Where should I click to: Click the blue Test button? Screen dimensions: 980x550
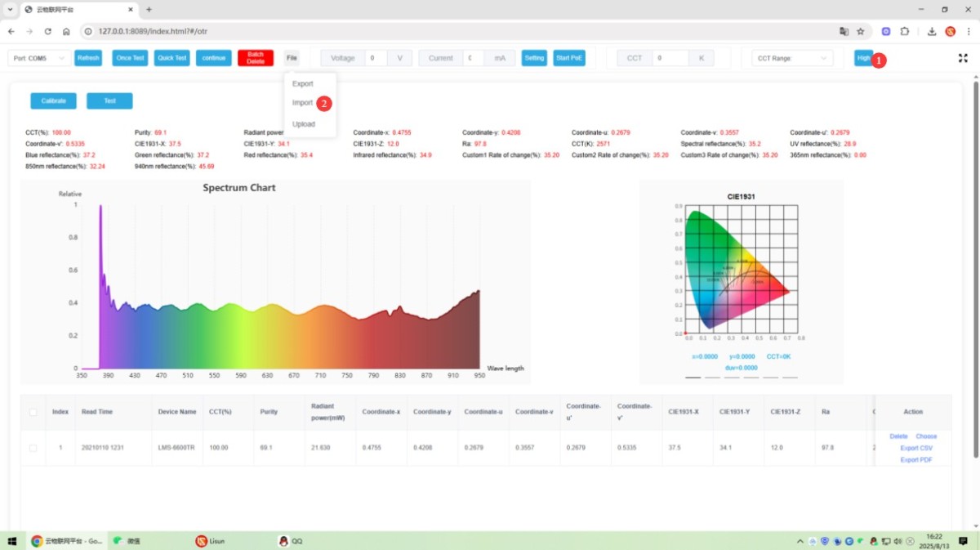[109, 101]
